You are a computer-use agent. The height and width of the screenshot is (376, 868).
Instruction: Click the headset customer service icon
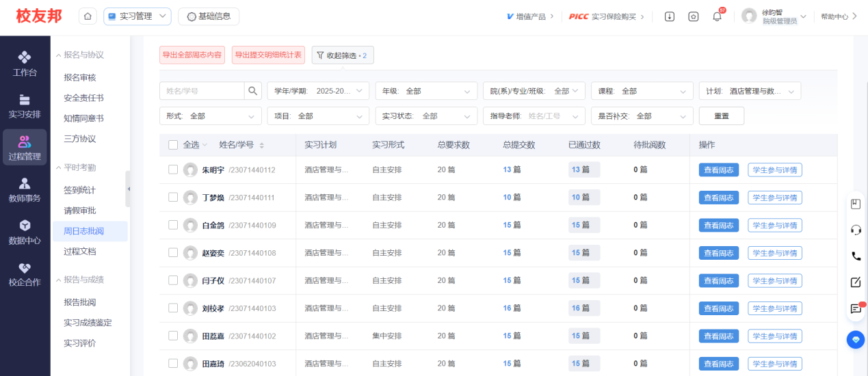[x=856, y=230]
